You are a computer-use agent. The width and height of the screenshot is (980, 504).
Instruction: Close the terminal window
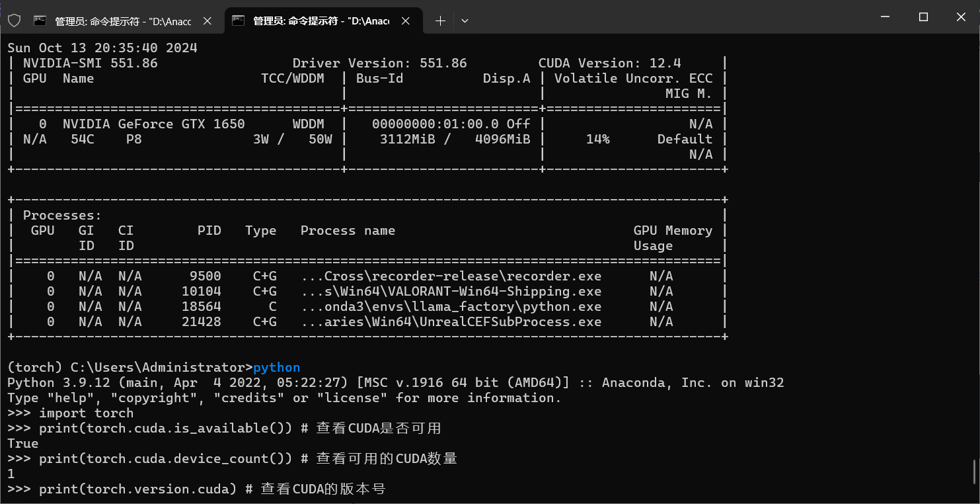click(x=961, y=17)
